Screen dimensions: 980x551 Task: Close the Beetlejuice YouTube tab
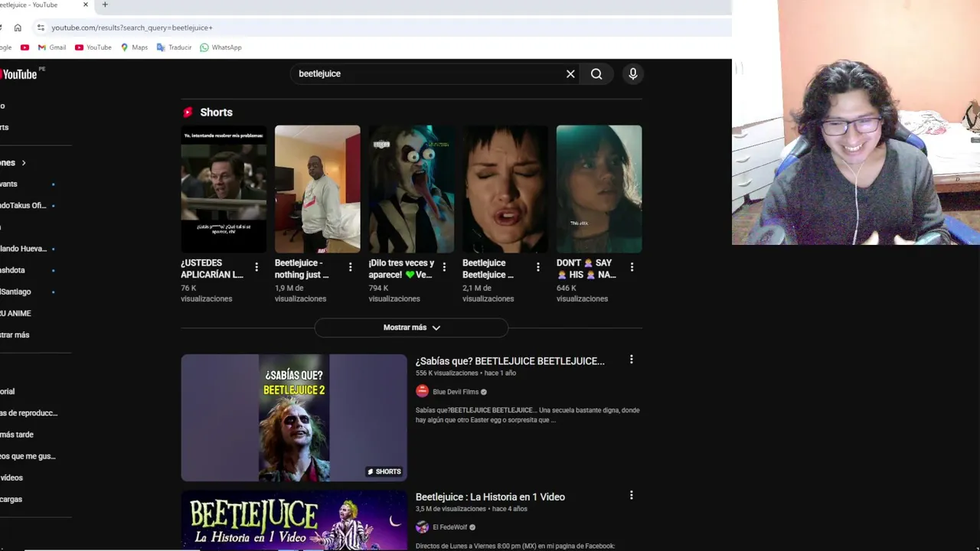(x=85, y=5)
